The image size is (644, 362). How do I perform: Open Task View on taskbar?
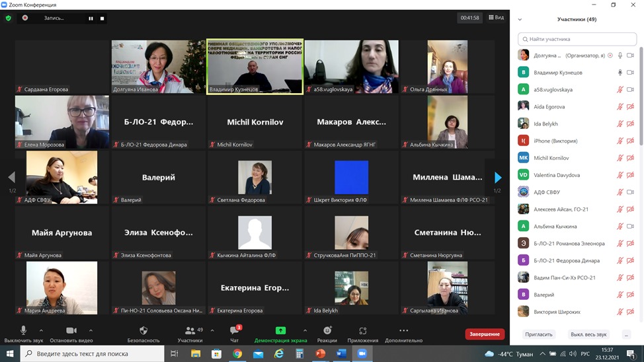click(x=174, y=353)
